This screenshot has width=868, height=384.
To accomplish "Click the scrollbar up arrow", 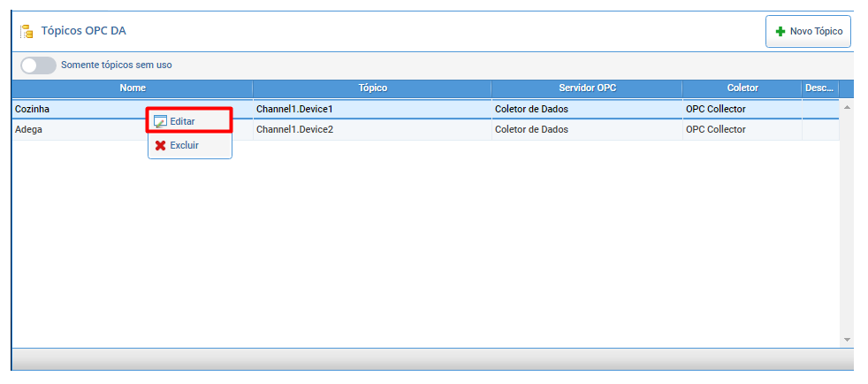I will [x=847, y=106].
